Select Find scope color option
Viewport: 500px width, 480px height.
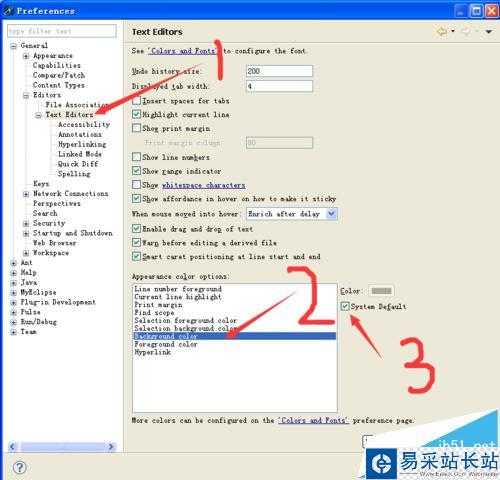pyautogui.click(x=154, y=313)
